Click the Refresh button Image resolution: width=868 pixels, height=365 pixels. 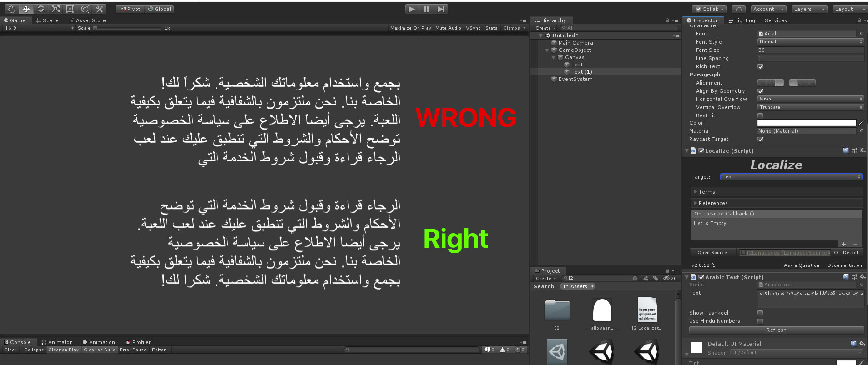tap(776, 330)
